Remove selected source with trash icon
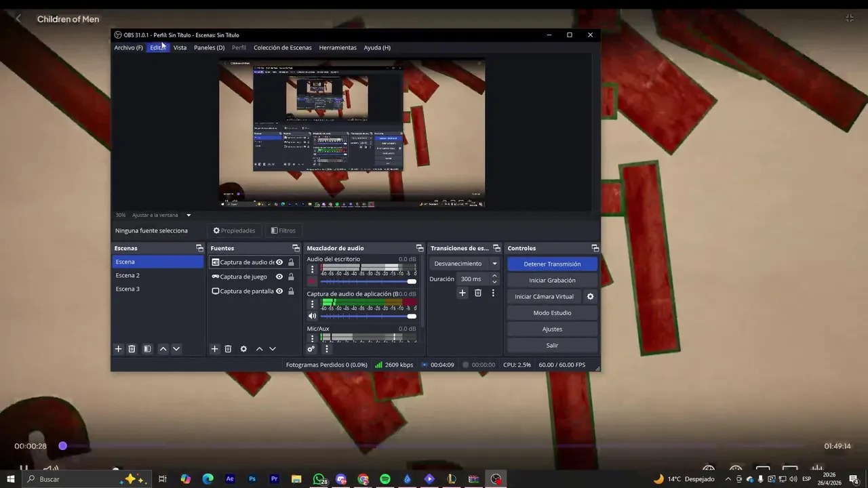The height and width of the screenshot is (488, 868). pyautogui.click(x=228, y=349)
